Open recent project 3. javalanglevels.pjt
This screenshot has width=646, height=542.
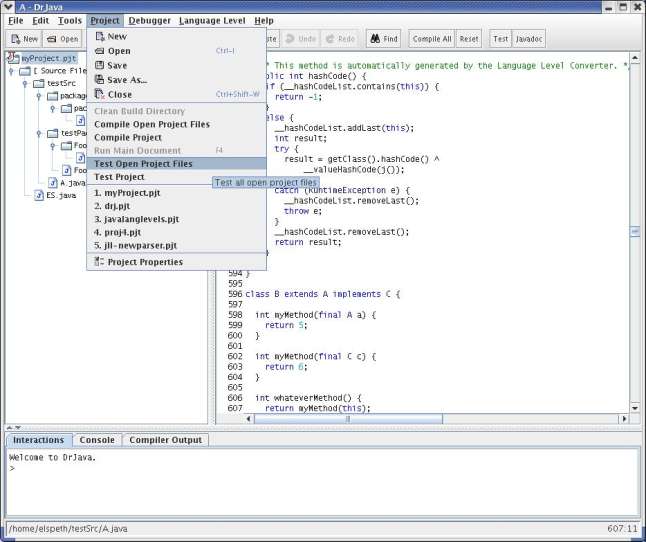(176, 219)
